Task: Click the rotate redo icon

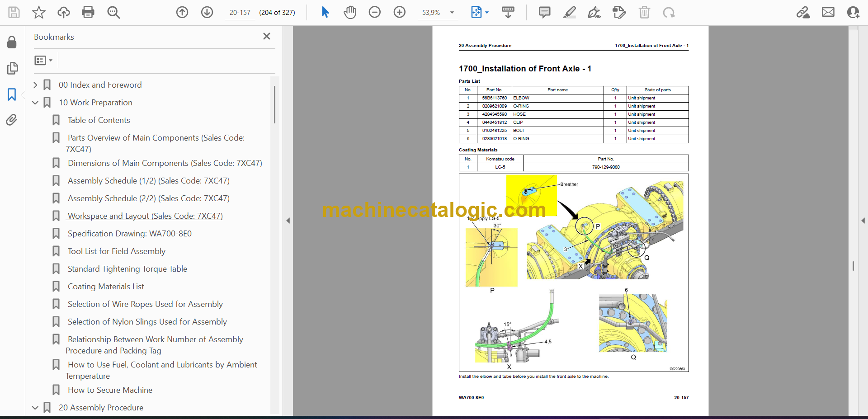Action: click(x=669, y=12)
